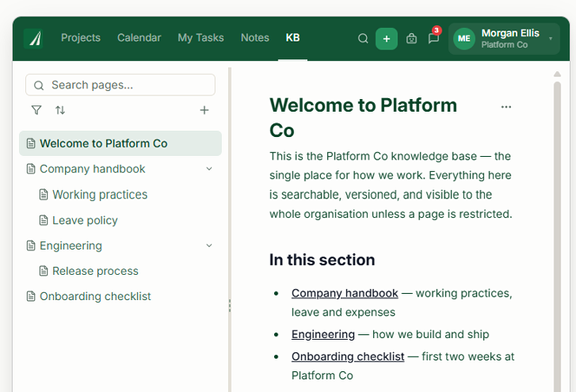Click the document icon beside Welcome to Platform Co
The width and height of the screenshot is (576, 392).
tap(31, 144)
